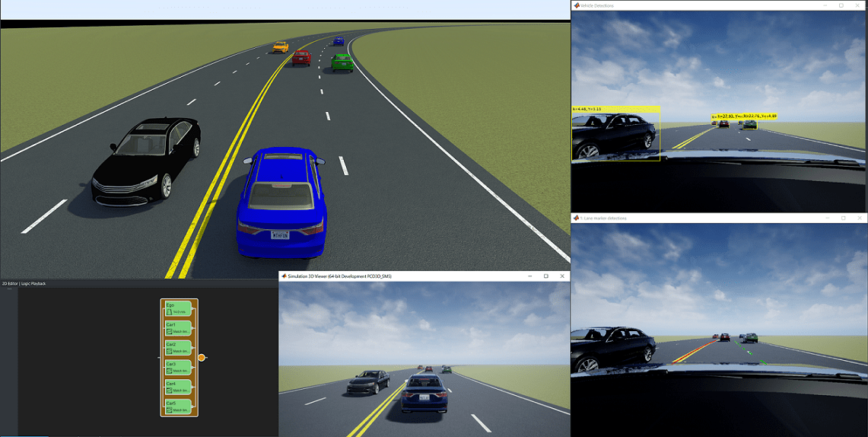Click the match-dimension icon in the Car1 node

170,332
